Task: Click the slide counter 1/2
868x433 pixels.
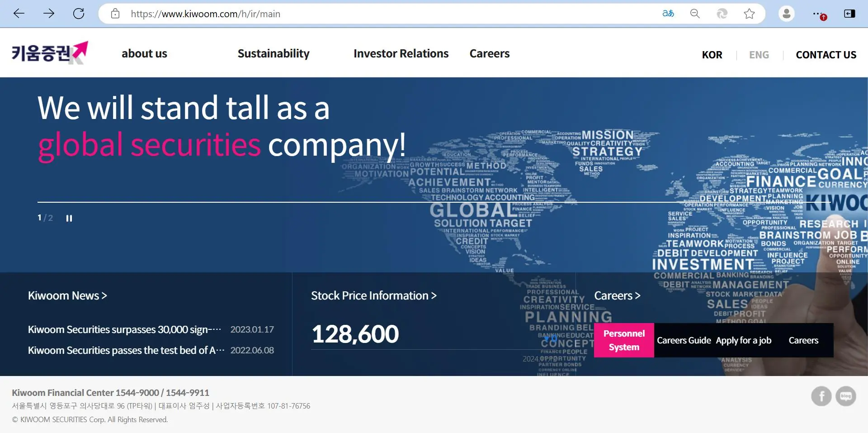Action: click(x=45, y=218)
